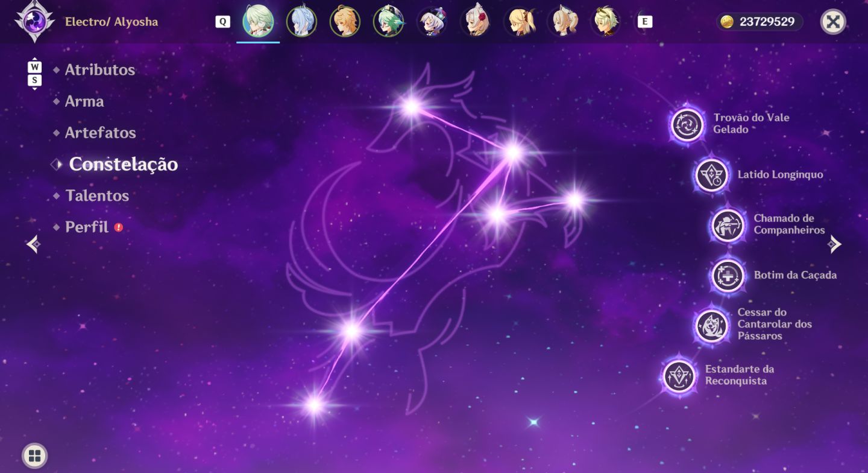Open the Artefatos section
This screenshot has height=473, width=868.
tap(101, 133)
